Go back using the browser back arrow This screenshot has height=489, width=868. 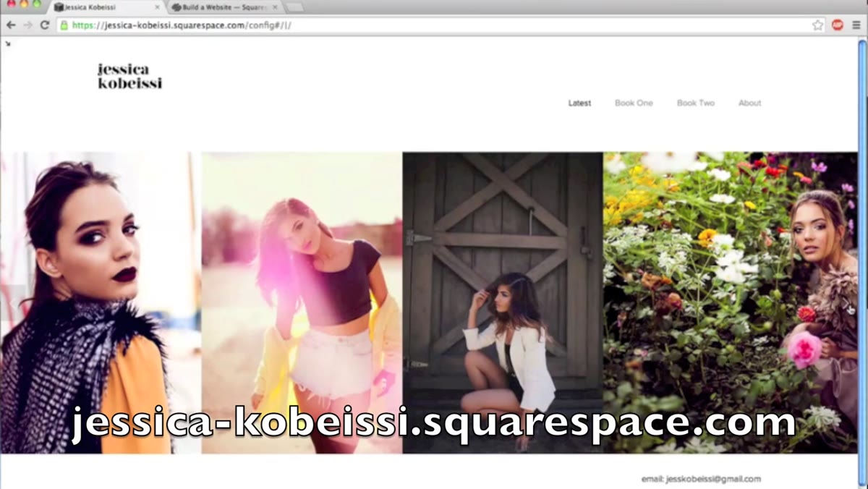click(x=10, y=25)
